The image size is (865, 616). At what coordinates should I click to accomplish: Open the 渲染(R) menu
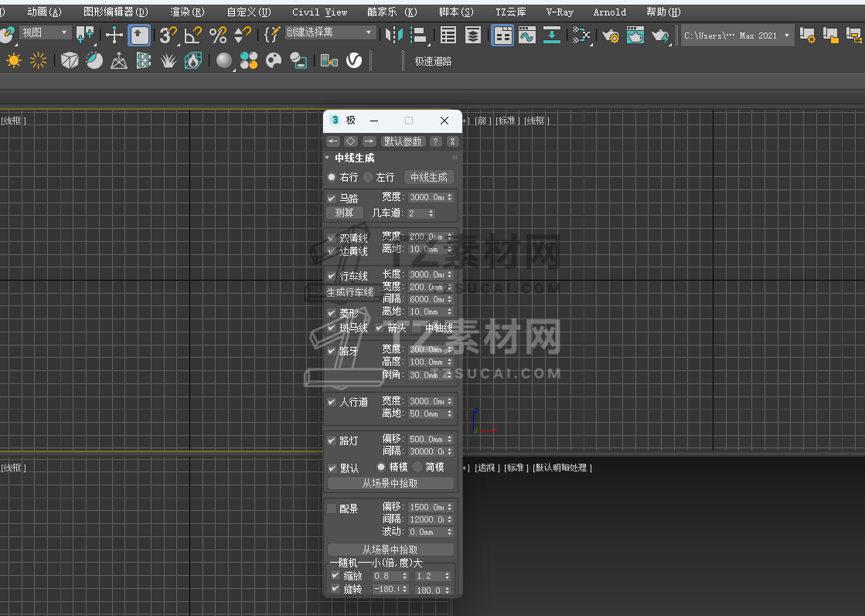[x=187, y=12]
